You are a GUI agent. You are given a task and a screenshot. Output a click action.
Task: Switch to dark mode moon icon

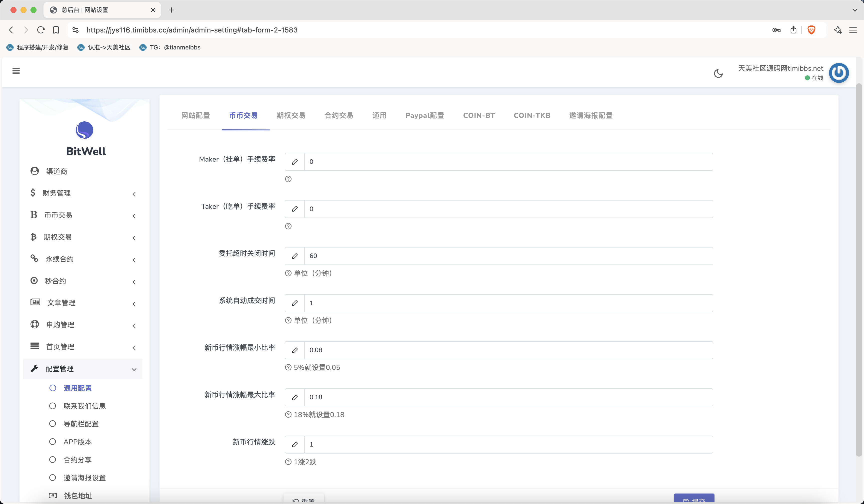coord(718,73)
